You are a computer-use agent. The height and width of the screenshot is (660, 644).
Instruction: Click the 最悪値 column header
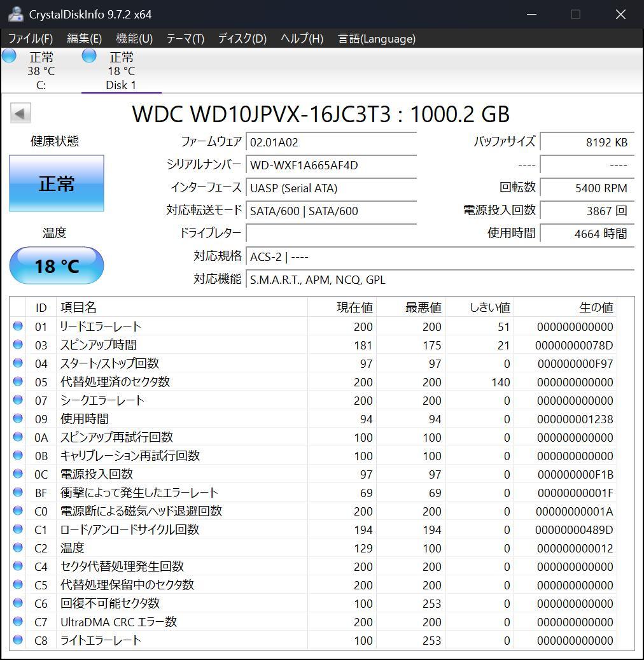point(411,307)
